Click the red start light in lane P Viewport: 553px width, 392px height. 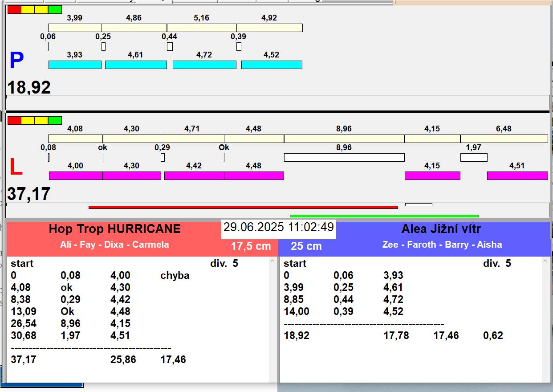point(14,9)
